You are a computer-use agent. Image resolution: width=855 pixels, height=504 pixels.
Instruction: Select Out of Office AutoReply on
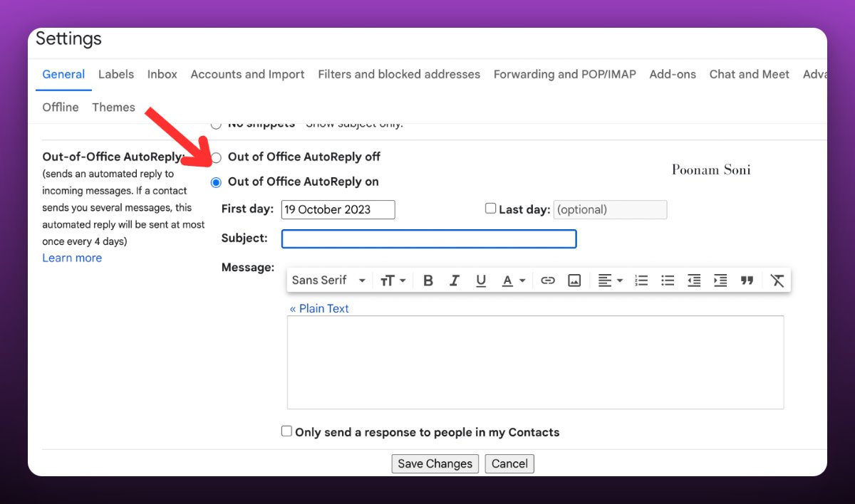(216, 182)
